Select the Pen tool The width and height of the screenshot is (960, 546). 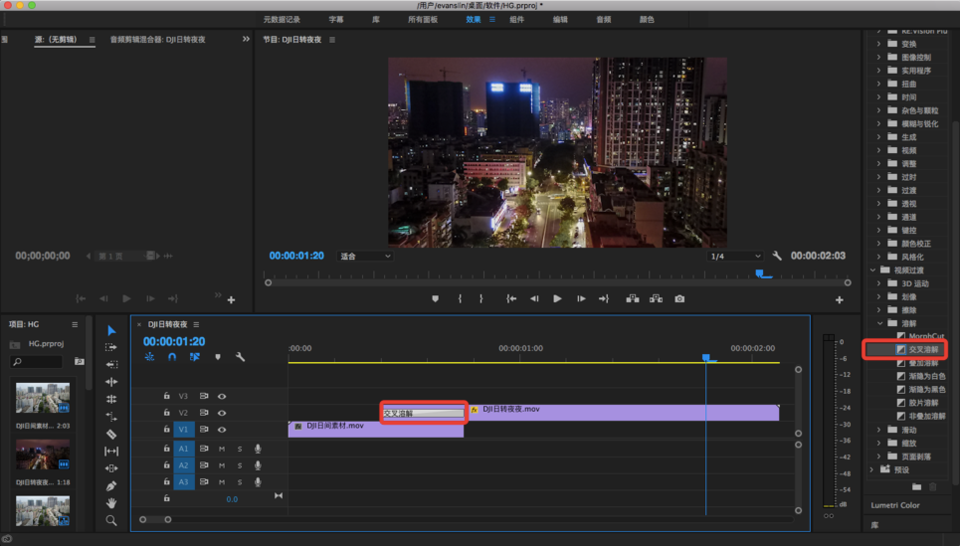pos(111,486)
